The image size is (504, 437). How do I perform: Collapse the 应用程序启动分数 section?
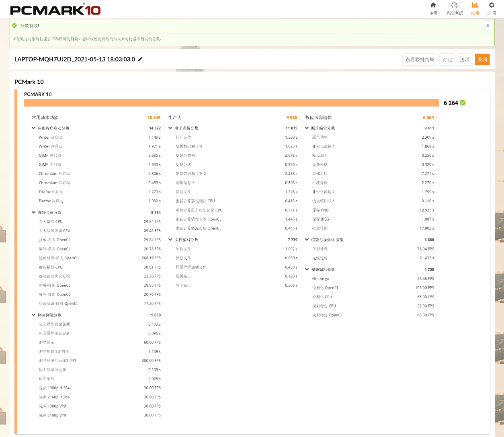[33, 128]
